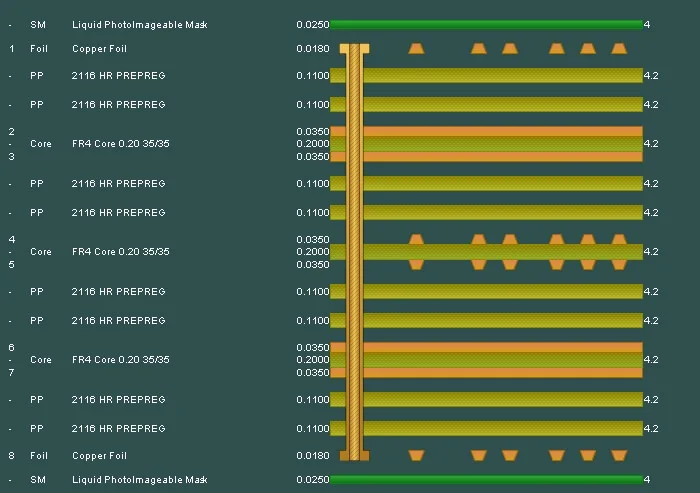
Task: Click the layer 7 copper plane bar
Action: pyautogui.click(x=500, y=372)
